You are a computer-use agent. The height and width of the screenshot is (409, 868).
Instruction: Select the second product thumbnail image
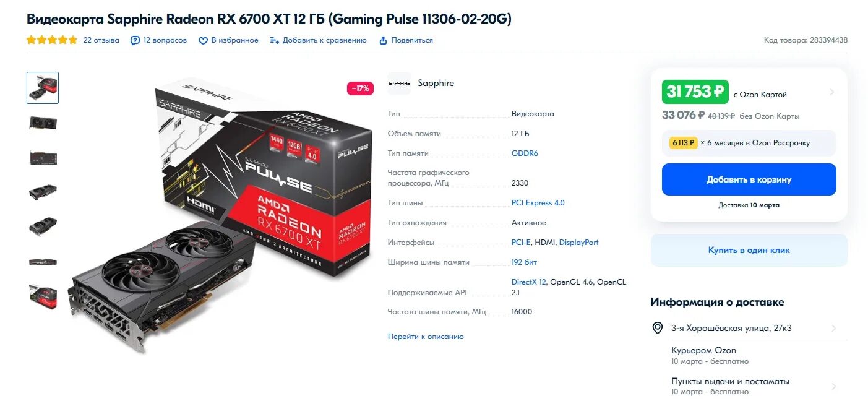[43, 123]
